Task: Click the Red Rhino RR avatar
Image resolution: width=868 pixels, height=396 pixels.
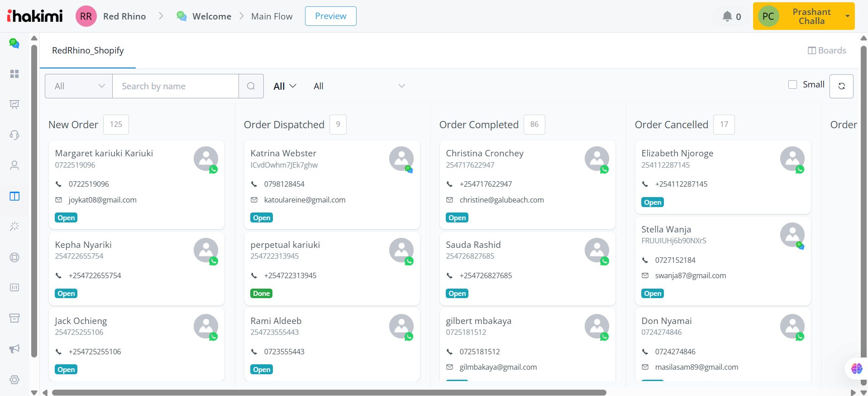Action: (86, 16)
